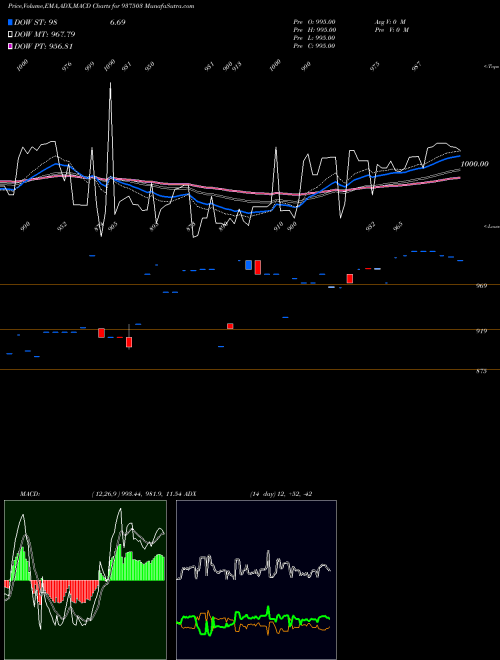Click the '6.69' value in header
500x660 pixels.
118,22
